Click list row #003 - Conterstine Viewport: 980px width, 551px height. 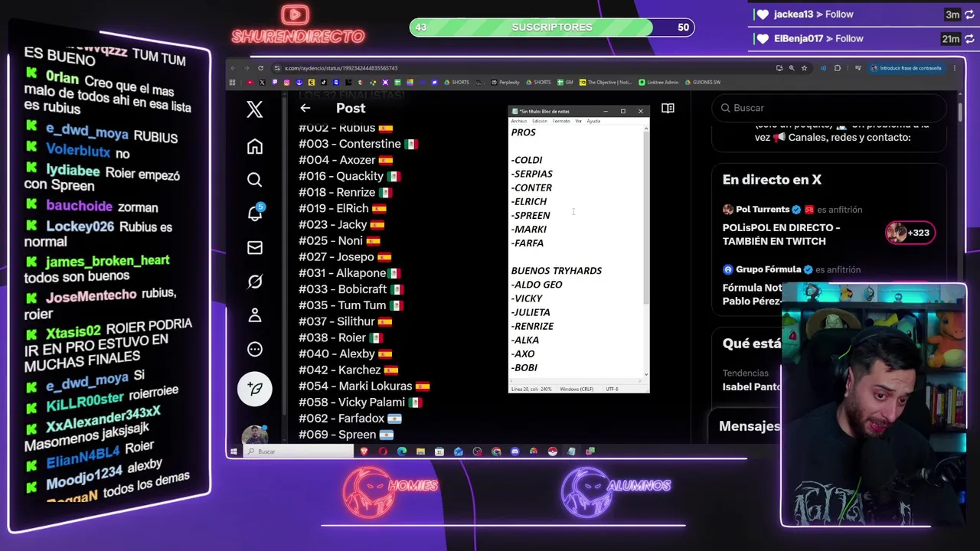coord(358,144)
